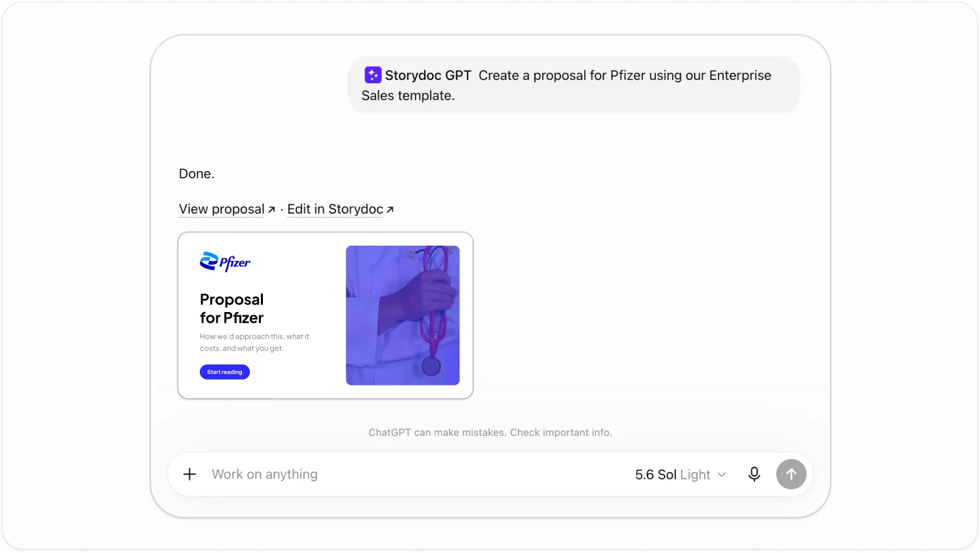
Task: Click the card subtitle about approach and costs
Action: [x=254, y=342]
